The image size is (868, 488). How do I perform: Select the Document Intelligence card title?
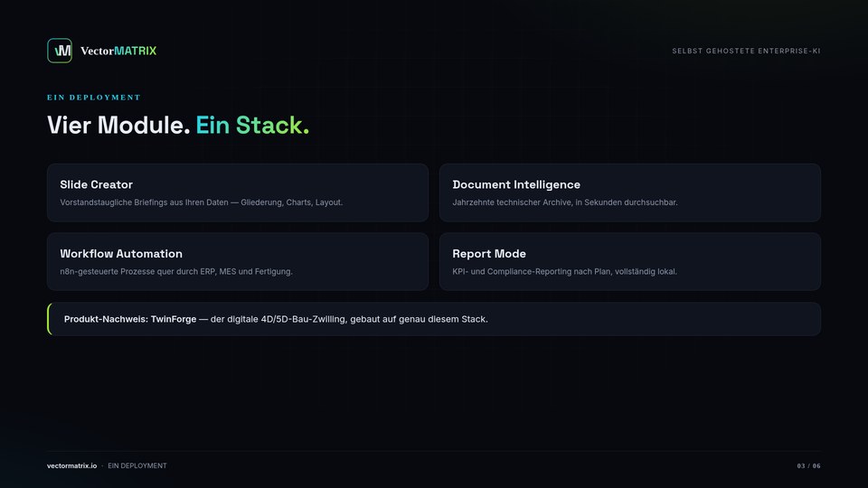point(516,184)
